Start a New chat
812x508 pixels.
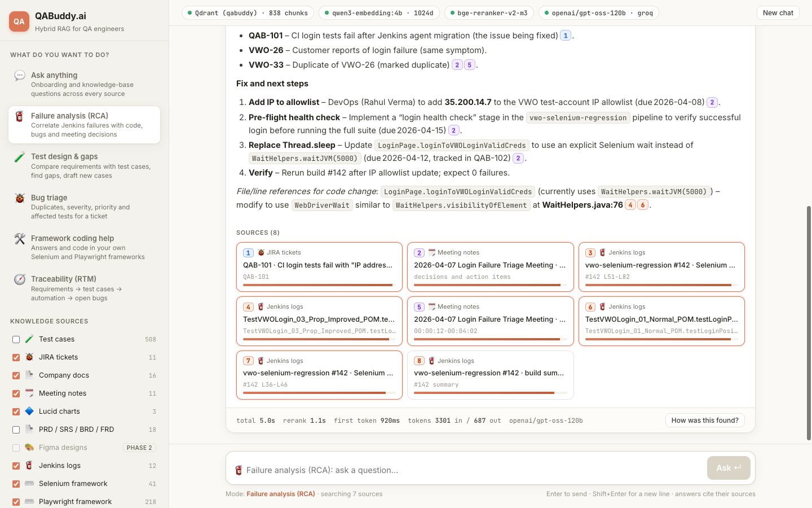pos(778,13)
